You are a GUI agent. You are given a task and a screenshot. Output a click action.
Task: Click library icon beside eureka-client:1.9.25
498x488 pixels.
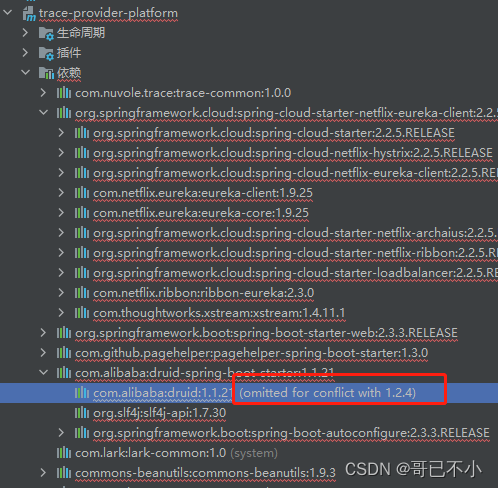(x=82, y=193)
